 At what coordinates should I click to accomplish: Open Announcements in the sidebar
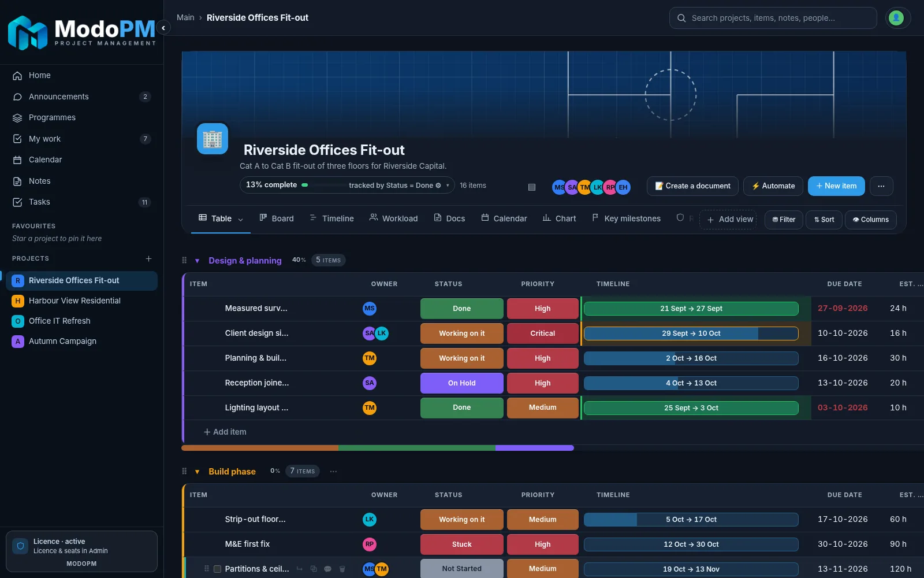click(81, 97)
